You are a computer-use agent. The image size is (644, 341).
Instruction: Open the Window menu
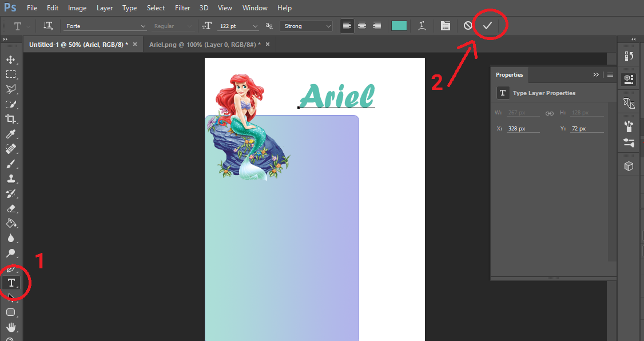pyautogui.click(x=255, y=8)
